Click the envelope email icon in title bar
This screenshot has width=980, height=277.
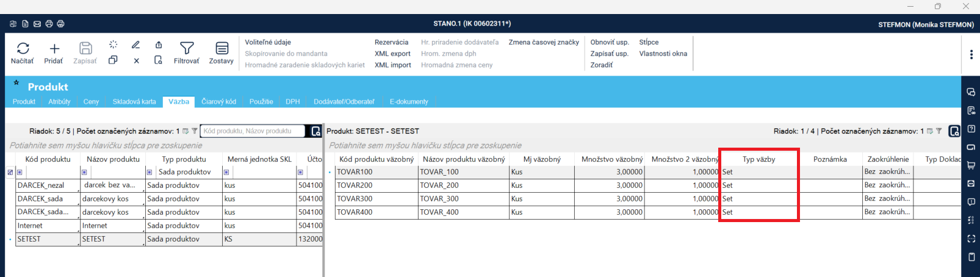click(x=37, y=24)
